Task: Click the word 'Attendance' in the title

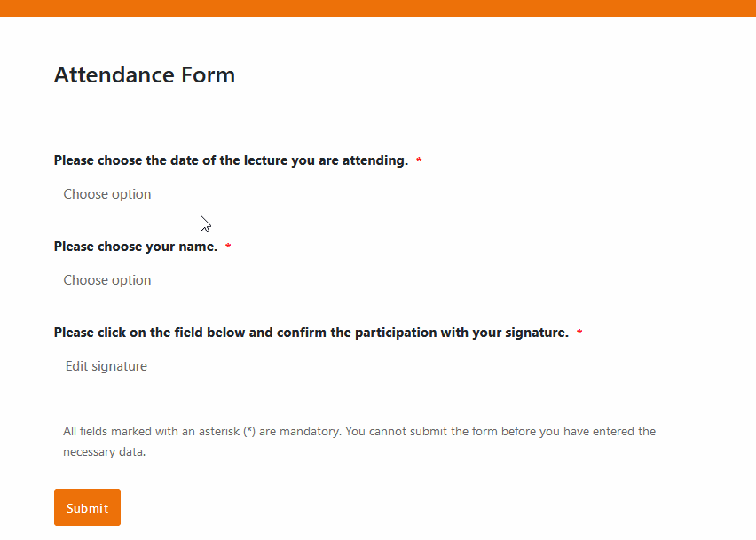Action: coord(114,74)
